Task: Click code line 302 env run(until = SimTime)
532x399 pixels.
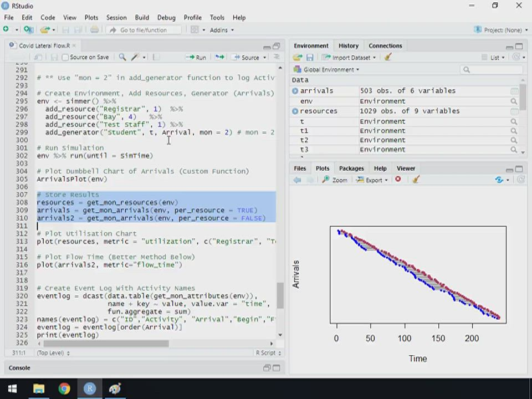Action: coord(95,156)
